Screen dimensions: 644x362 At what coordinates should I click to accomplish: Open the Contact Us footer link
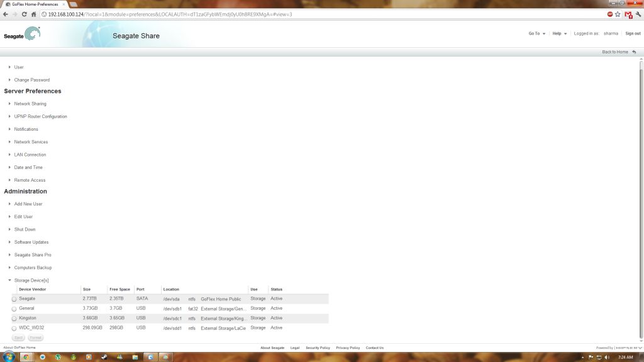pos(375,348)
